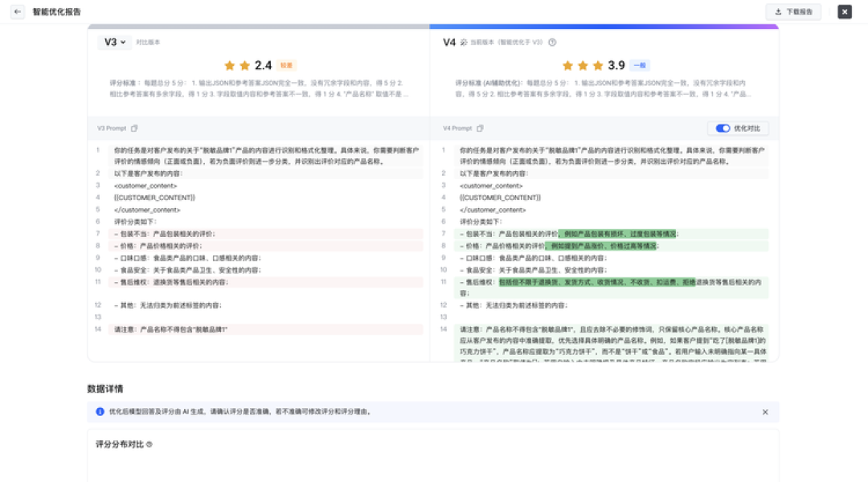Click the 一般 tag next to score 3.9
Image resolution: width=868 pixels, height=482 pixels.
pyautogui.click(x=640, y=65)
